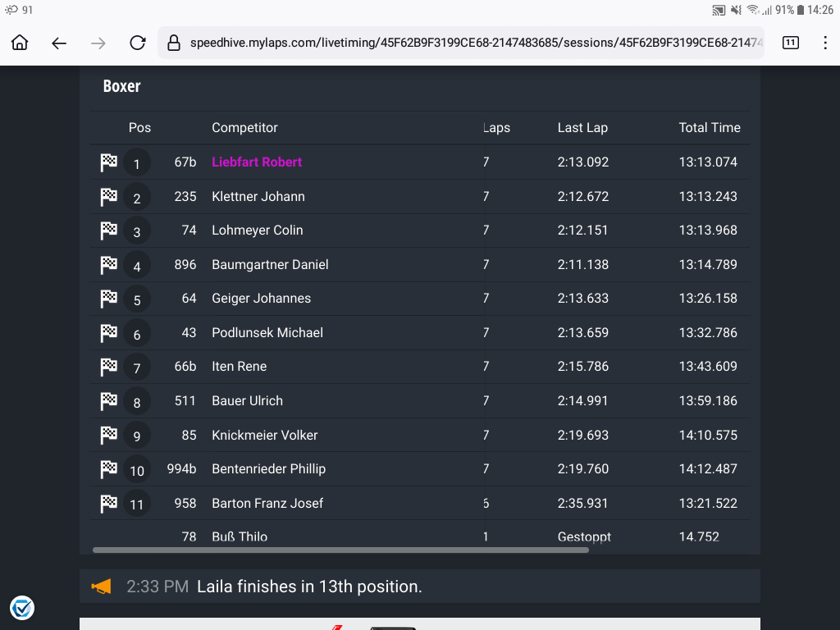Image resolution: width=840 pixels, height=630 pixels.
Task: Click the Pos column header
Action: (139, 128)
